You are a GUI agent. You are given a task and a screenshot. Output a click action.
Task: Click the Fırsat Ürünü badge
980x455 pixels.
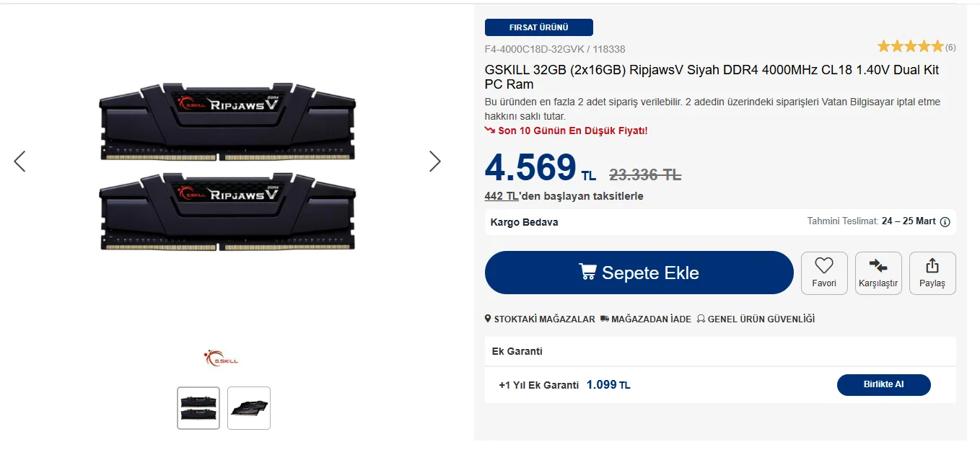(x=539, y=27)
